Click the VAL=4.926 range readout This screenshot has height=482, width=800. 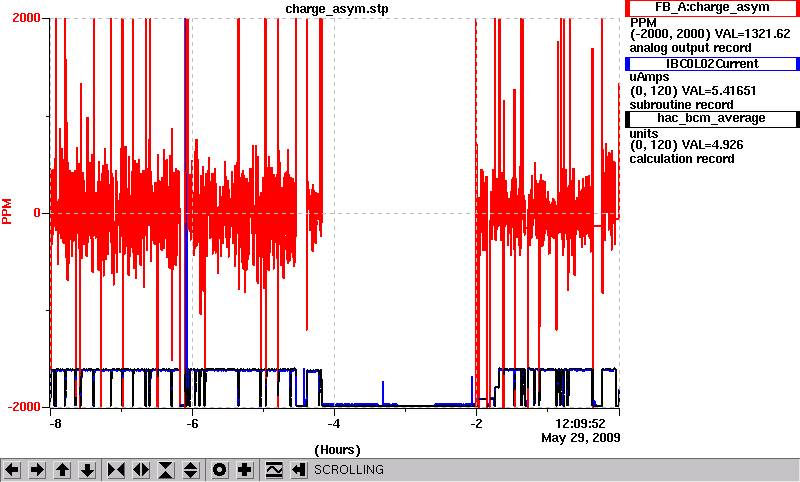pyautogui.click(x=687, y=145)
